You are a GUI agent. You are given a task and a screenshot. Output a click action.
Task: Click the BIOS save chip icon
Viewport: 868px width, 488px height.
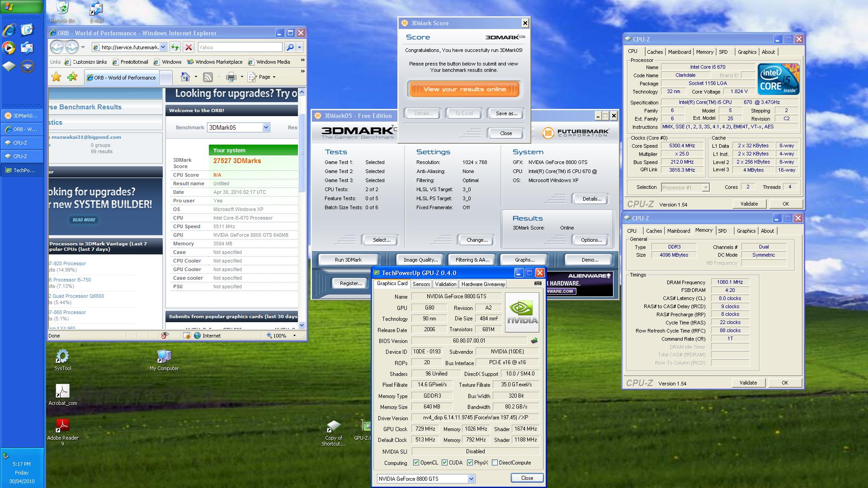534,341
